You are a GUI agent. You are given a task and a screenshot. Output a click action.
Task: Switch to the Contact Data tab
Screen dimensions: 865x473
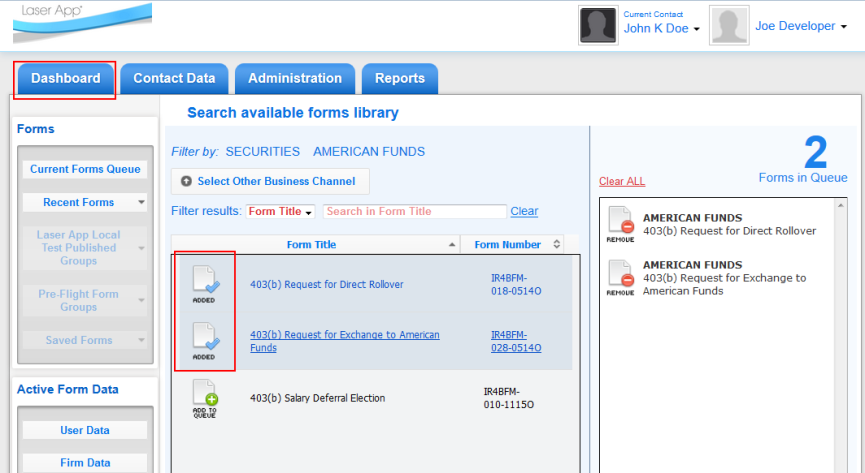click(174, 79)
